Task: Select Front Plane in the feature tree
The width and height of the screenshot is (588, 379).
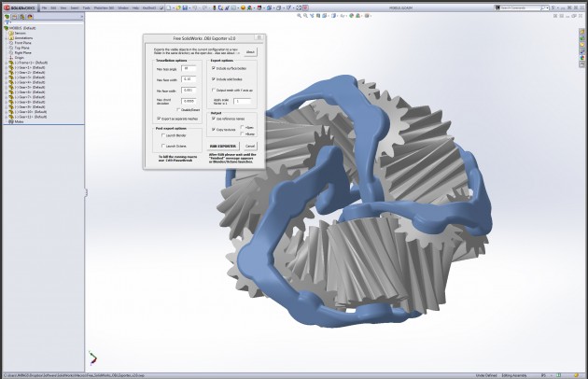Action: [22, 43]
